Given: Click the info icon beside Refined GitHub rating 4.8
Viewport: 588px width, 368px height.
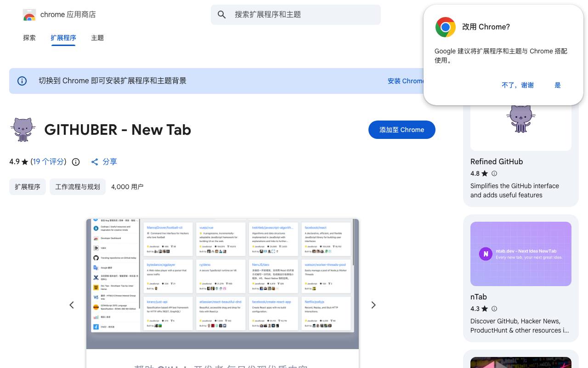Looking at the screenshot, I should [494, 173].
